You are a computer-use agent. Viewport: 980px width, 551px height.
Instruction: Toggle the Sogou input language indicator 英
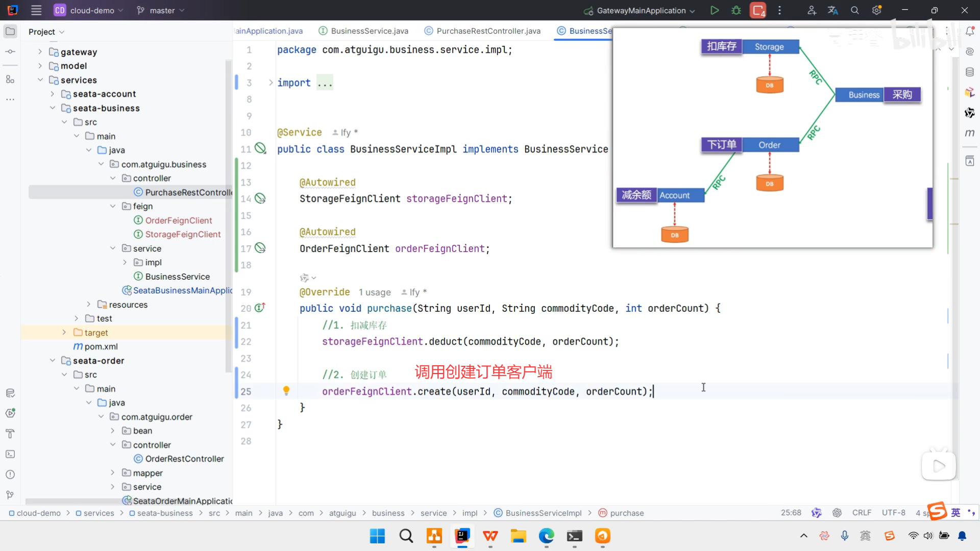tap(955, 512)
